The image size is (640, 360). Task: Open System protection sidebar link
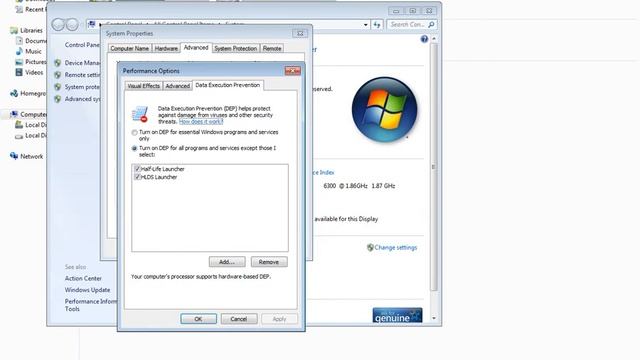[x=82, y=87]
